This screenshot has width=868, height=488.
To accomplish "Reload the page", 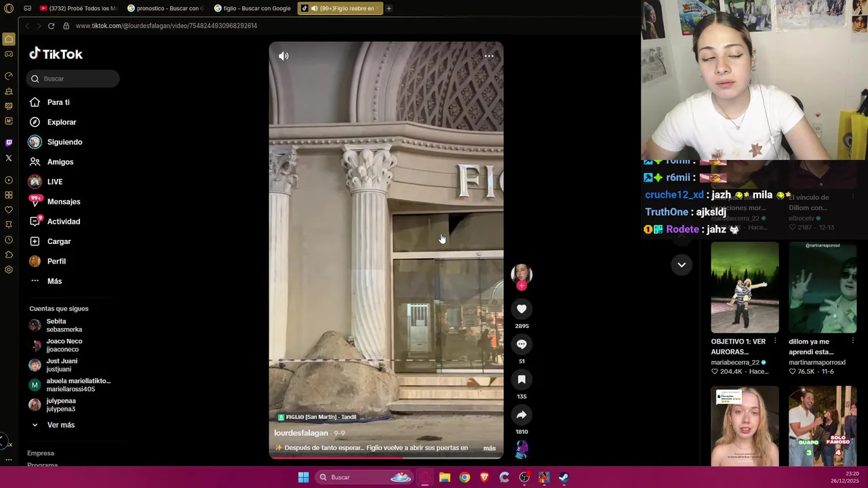I will click(x=51, y=26).
